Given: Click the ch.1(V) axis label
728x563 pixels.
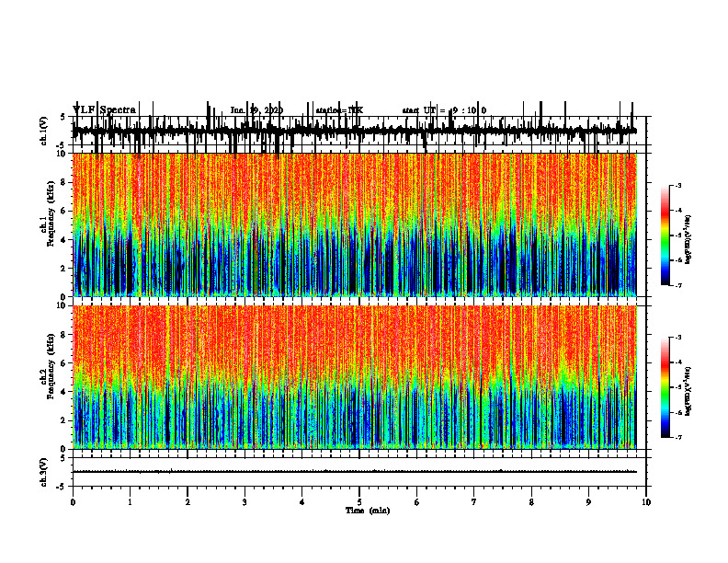Looking at the screenshot, I should [44, 131].
